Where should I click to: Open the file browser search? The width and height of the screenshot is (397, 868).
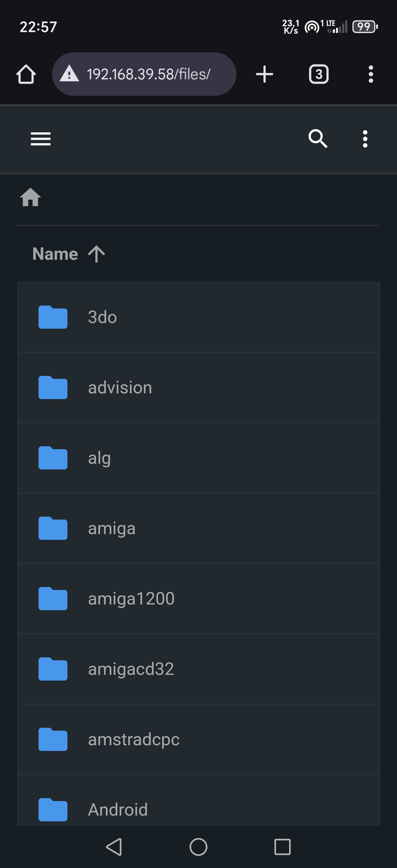pos(318,139)
